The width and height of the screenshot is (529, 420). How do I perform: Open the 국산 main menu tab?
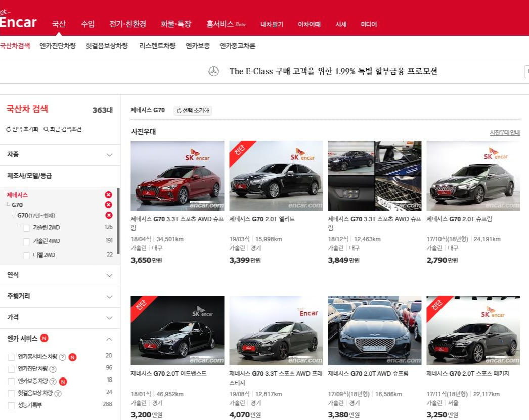[x=59, y=24]
